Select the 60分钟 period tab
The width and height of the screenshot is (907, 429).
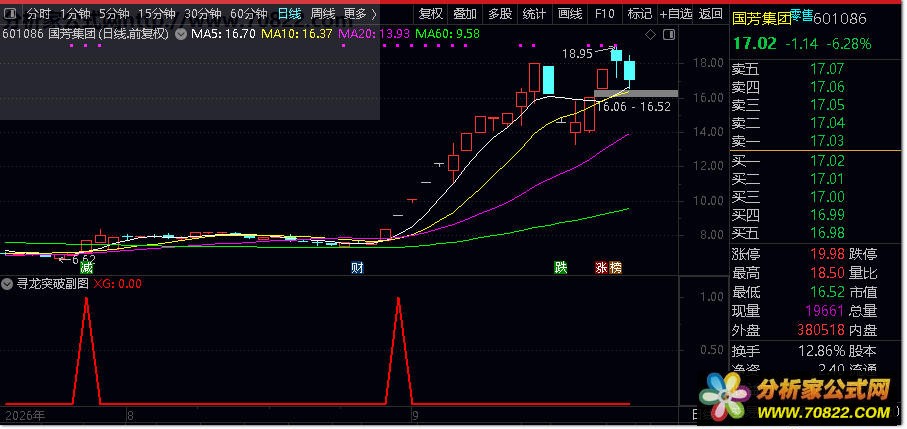click(x=249, y=13)
